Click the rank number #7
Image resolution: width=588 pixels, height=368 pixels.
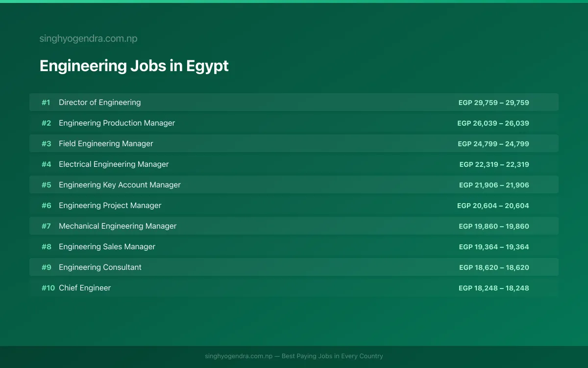click(x=46, y=226)
